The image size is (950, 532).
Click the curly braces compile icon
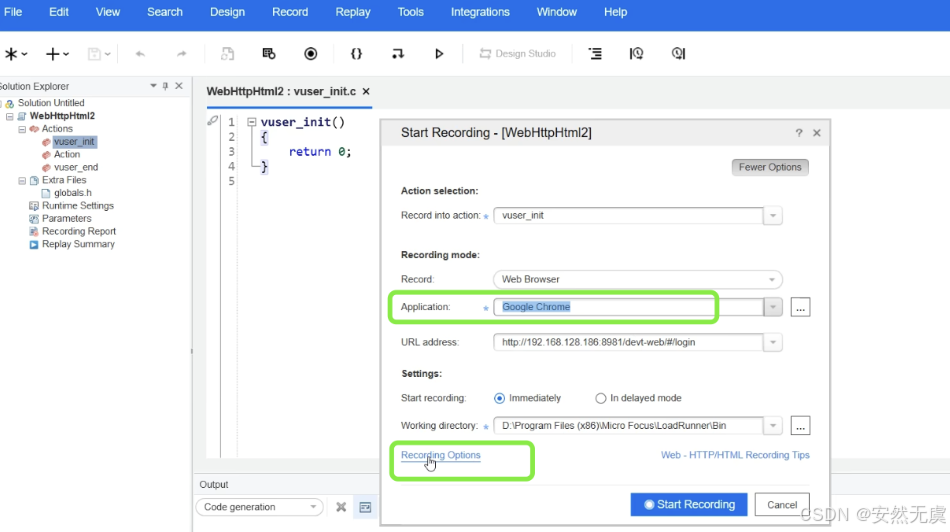pyautogui.click(x=356, y=54)
